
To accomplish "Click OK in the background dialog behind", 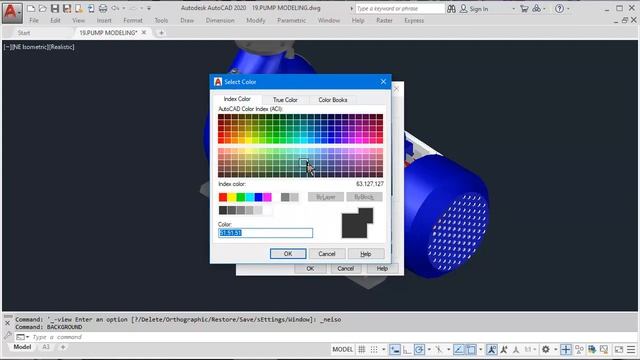I will pyautogui.click(x=310, y=268).
